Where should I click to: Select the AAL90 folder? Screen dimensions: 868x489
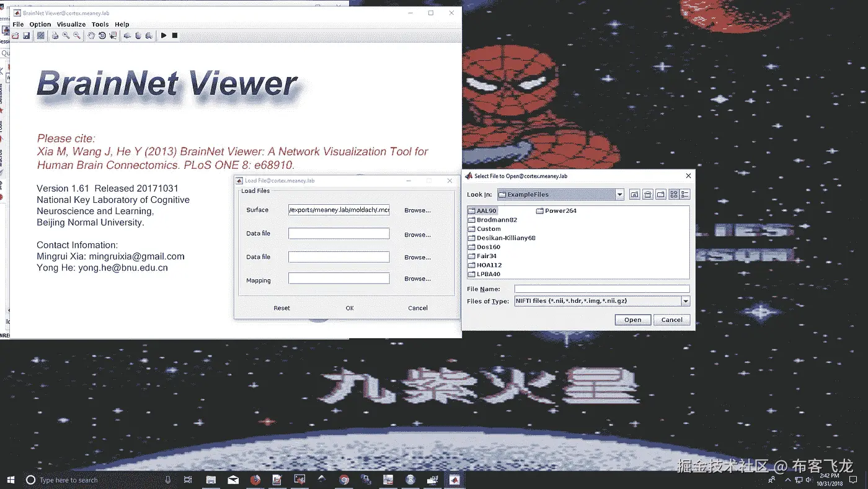point(482,211)
